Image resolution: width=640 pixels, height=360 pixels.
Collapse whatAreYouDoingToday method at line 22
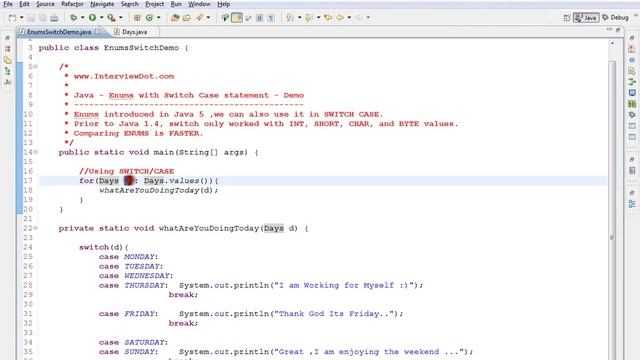36,228
